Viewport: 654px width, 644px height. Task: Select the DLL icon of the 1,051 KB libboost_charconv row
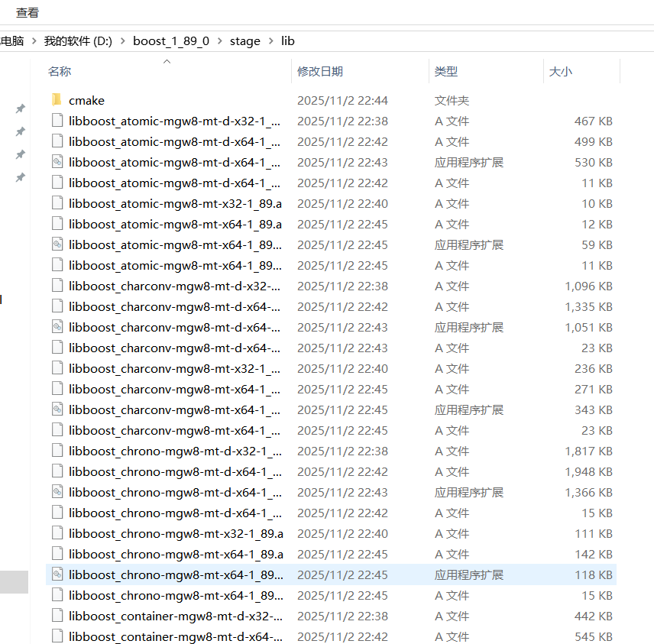point(57,327)
